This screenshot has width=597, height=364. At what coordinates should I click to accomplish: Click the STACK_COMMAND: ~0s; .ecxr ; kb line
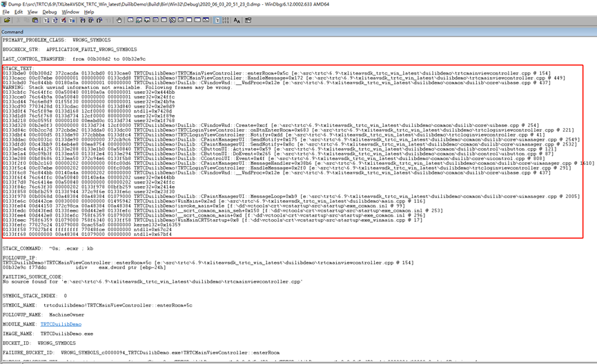[48, 248]
